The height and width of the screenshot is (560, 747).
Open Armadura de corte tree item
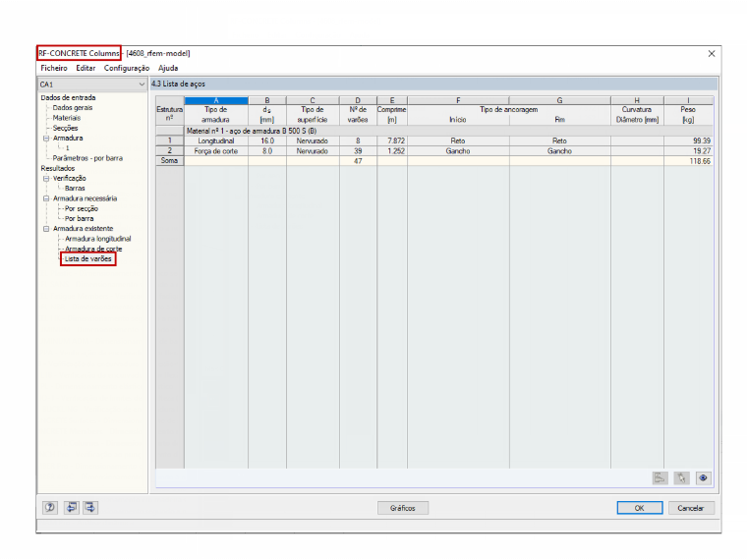pos(93,249)
